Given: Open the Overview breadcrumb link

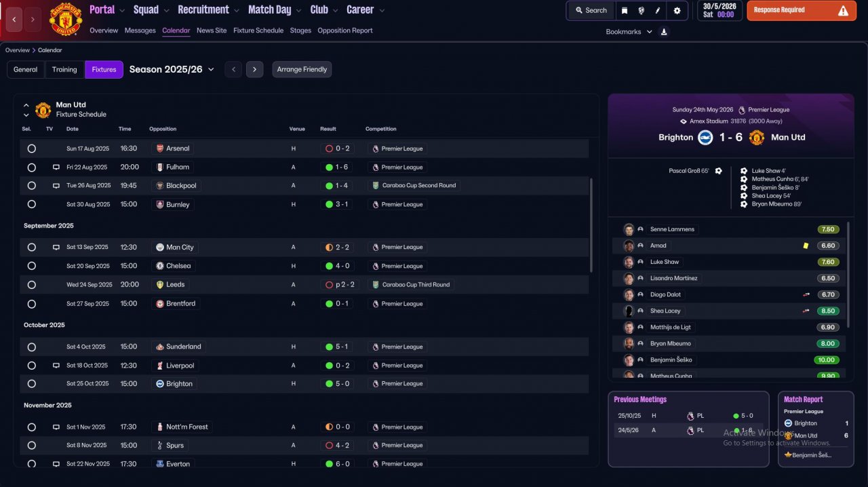Looking at the screenshot, I should [x=18, y=50].
